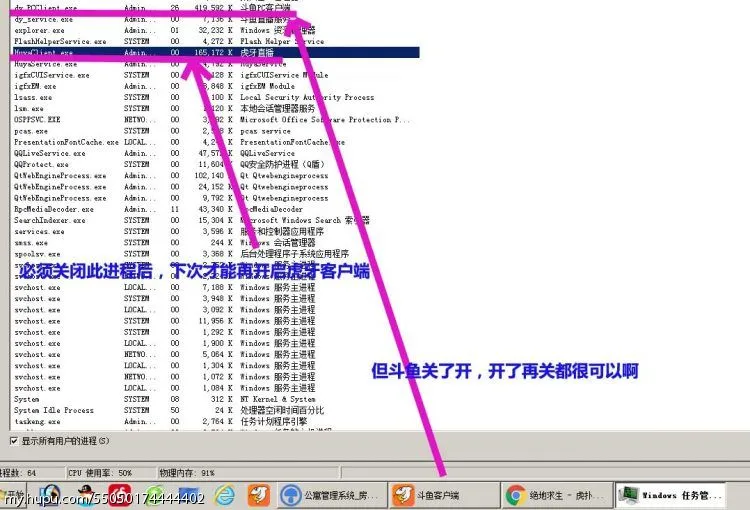Select the HuyaService.exe process row
The image size is (750, 510).
(215, 64)
